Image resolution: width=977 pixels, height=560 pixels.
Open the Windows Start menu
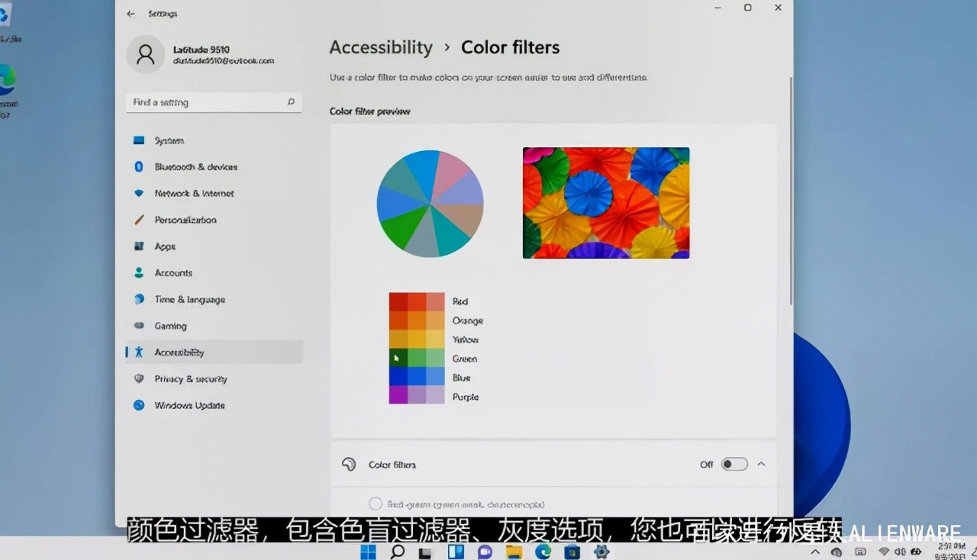click(368, 552)
